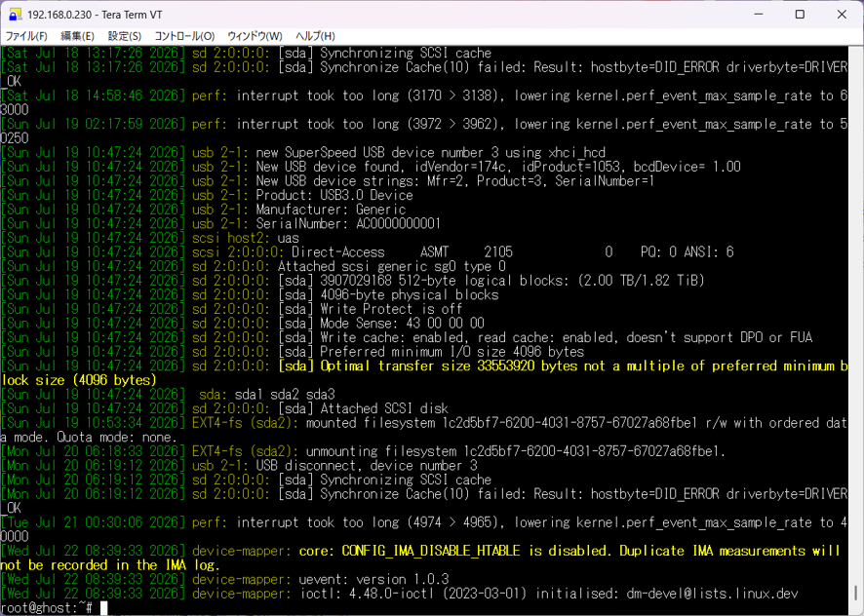
Task: Open the ウィンドウ(W) menu
Action: 255,36
